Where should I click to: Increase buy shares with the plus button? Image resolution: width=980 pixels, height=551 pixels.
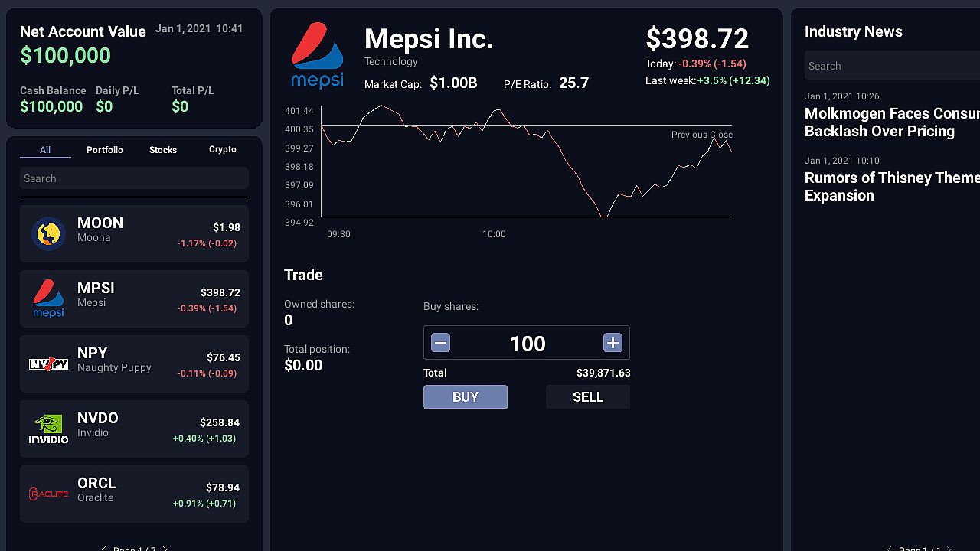(612, 343)
